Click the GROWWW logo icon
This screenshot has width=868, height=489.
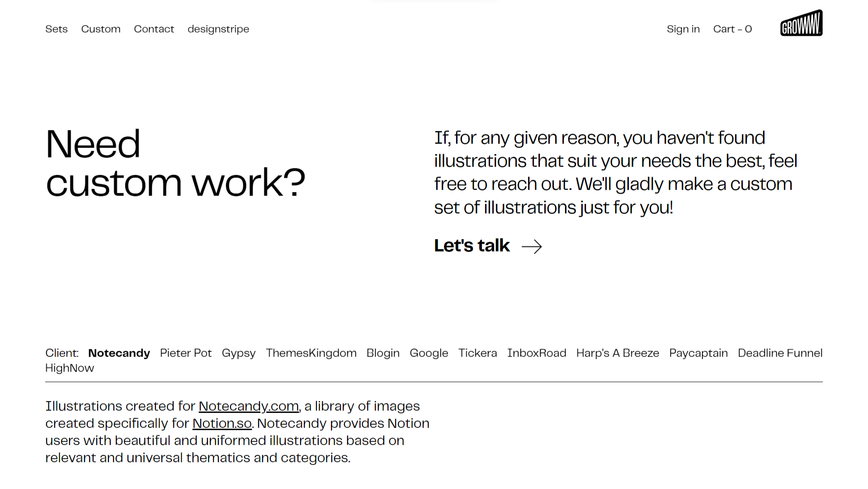(801, 23)
